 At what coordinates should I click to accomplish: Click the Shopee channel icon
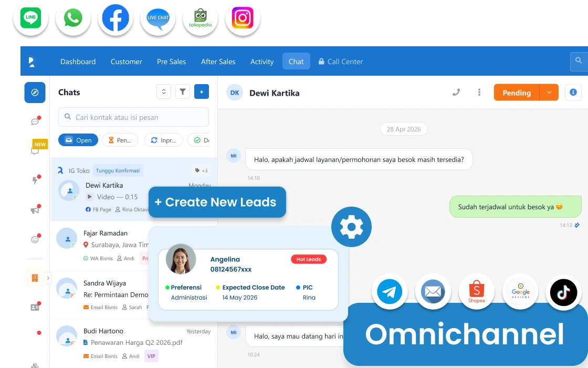click(x=477, y=291)
